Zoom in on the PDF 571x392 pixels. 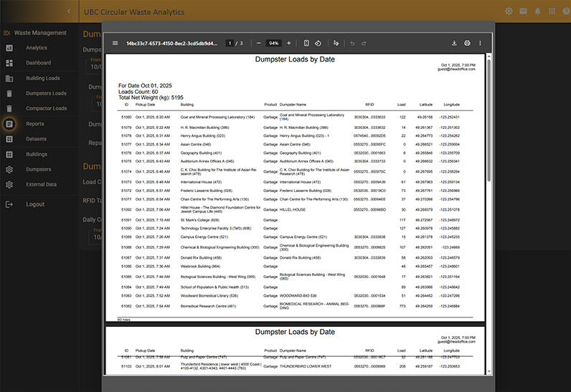point(290,43)
